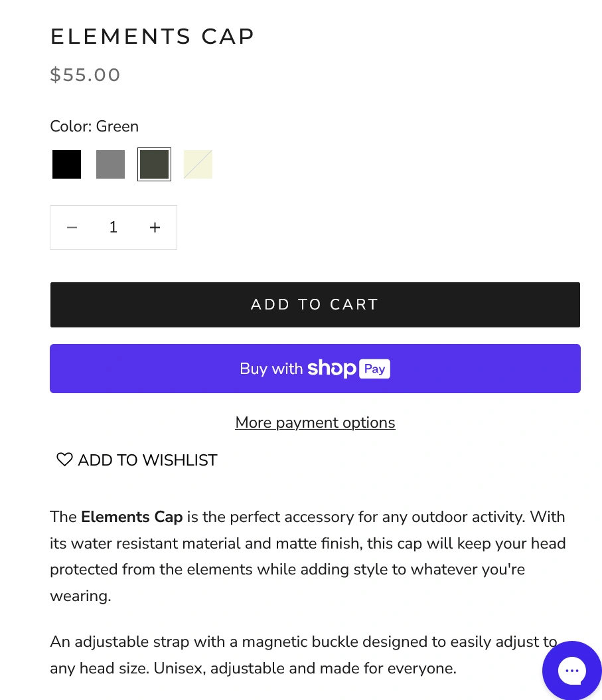Decrease quantity with the minus icon
Screen dimensions: 602x700
click(x=72, y=228)
